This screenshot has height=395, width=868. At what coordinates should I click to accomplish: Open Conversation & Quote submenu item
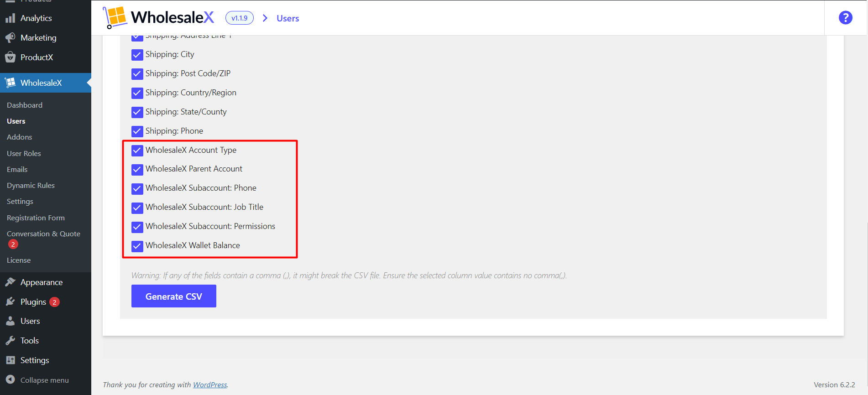click(x=43, y=234)
